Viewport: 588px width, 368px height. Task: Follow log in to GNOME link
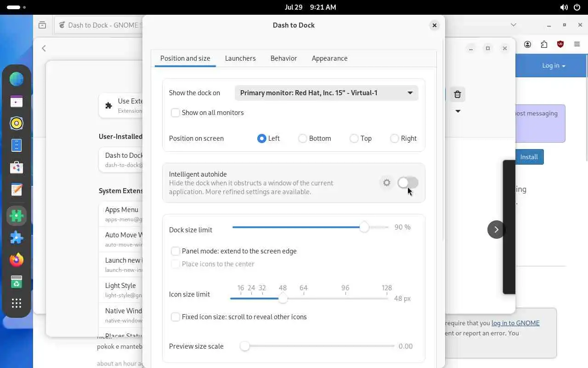point(515,323)
